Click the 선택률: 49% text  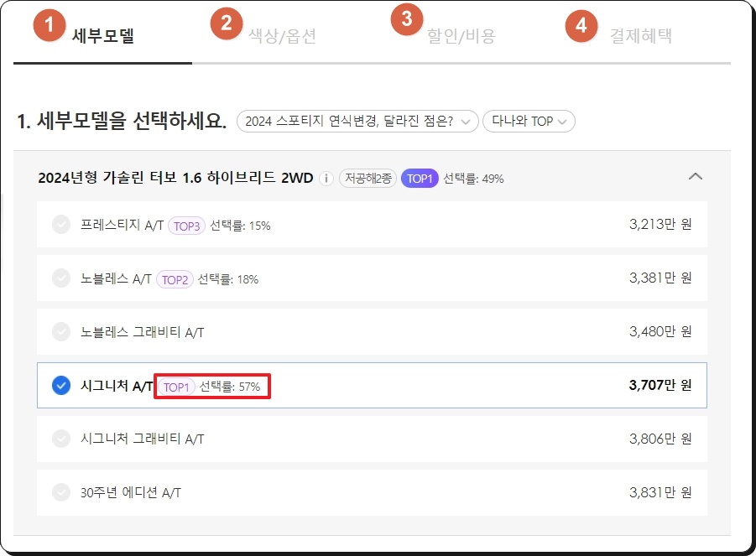point(473,179)
